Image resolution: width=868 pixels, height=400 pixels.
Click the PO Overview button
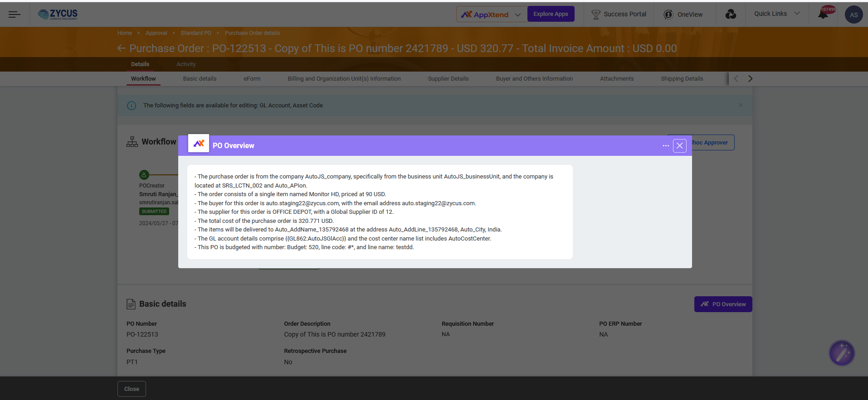point(723,304)
